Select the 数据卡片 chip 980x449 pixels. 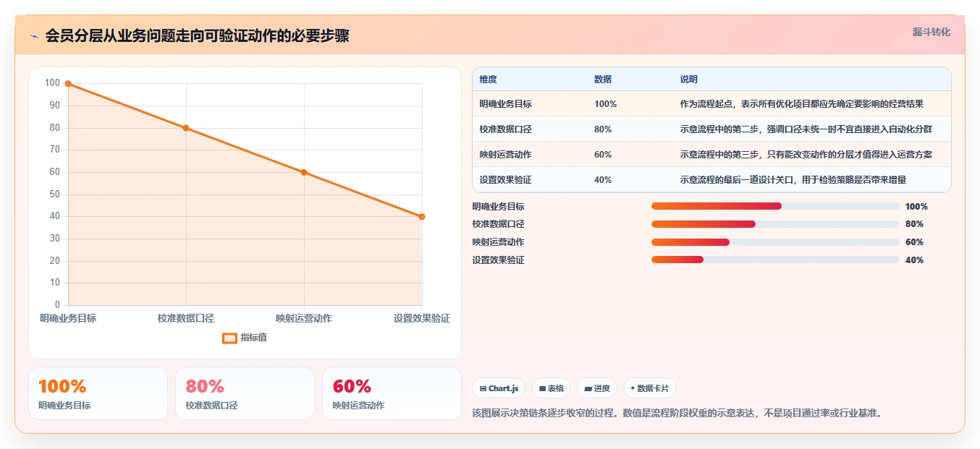point(649,388)
